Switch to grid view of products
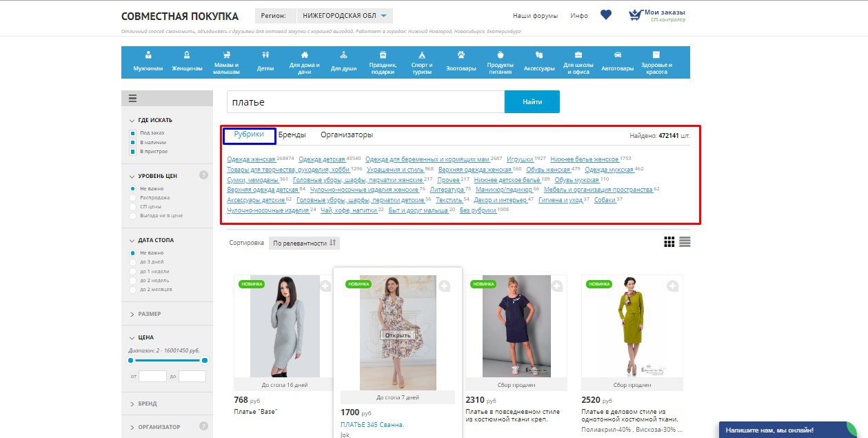 (x=669, y=242)
